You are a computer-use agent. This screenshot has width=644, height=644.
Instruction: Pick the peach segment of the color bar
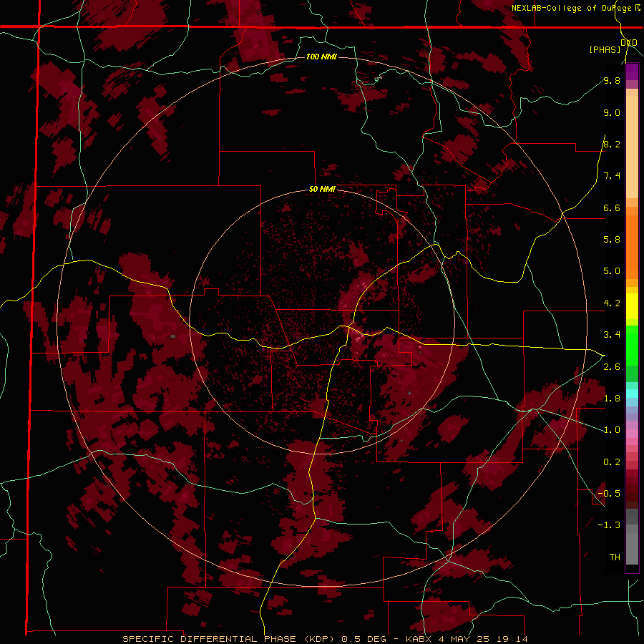(x=632, y=147)
